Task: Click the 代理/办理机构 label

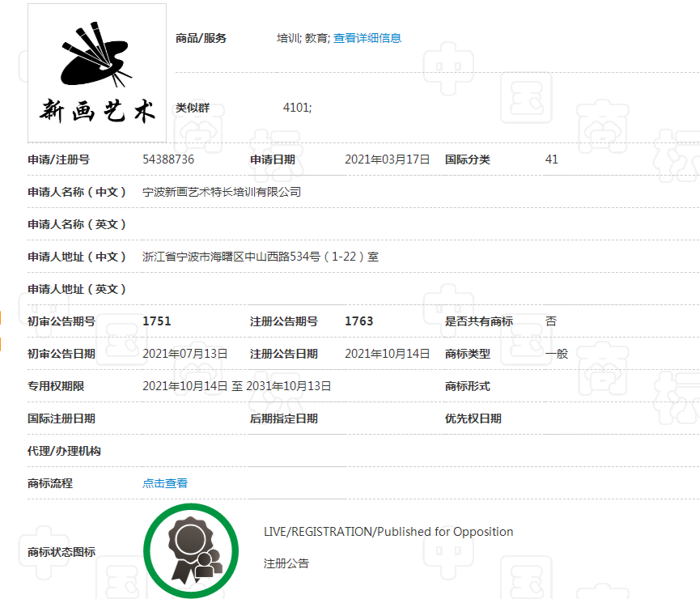Action: point(64,451)
